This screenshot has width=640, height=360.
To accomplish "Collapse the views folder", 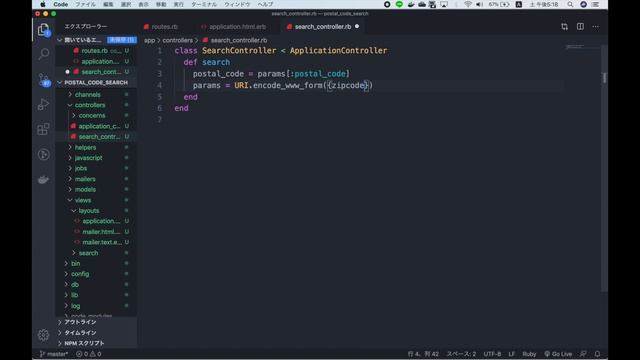I will pyautogui.click(x=83, y=200).
